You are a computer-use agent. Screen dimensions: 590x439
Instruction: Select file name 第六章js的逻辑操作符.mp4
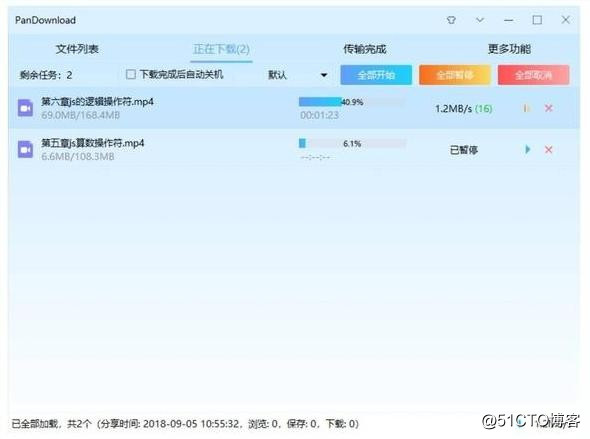pos(97,102)
